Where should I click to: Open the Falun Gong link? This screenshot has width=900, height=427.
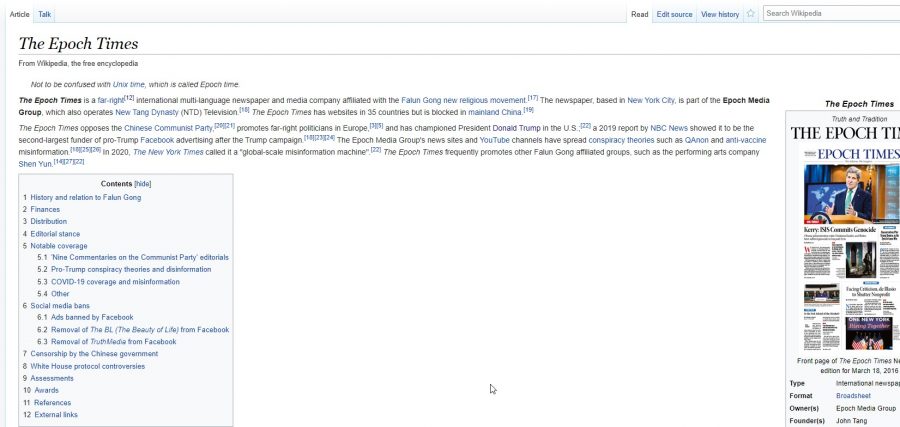coord(421,100)
